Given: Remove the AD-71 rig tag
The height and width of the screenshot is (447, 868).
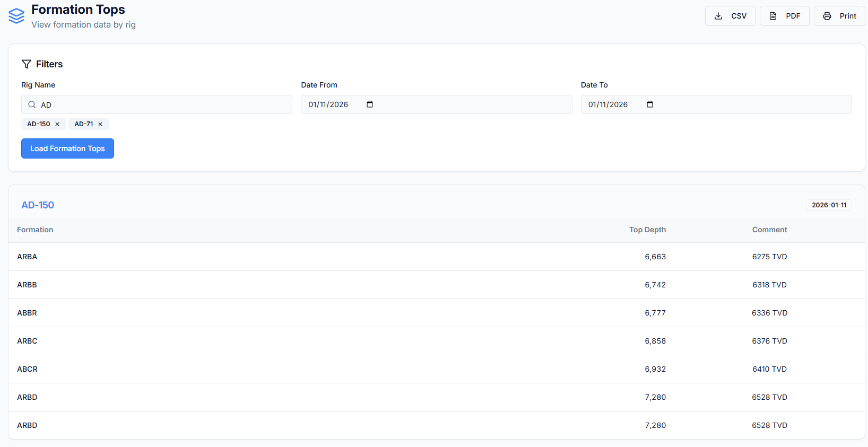Looking at the screenshot, I should 100,124.
